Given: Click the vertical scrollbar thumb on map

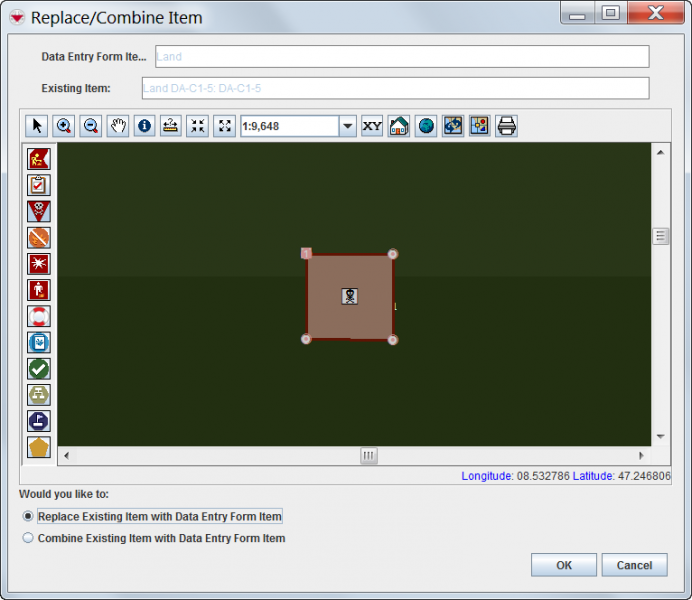Looking at the screenshot, I should click(660, 237).
